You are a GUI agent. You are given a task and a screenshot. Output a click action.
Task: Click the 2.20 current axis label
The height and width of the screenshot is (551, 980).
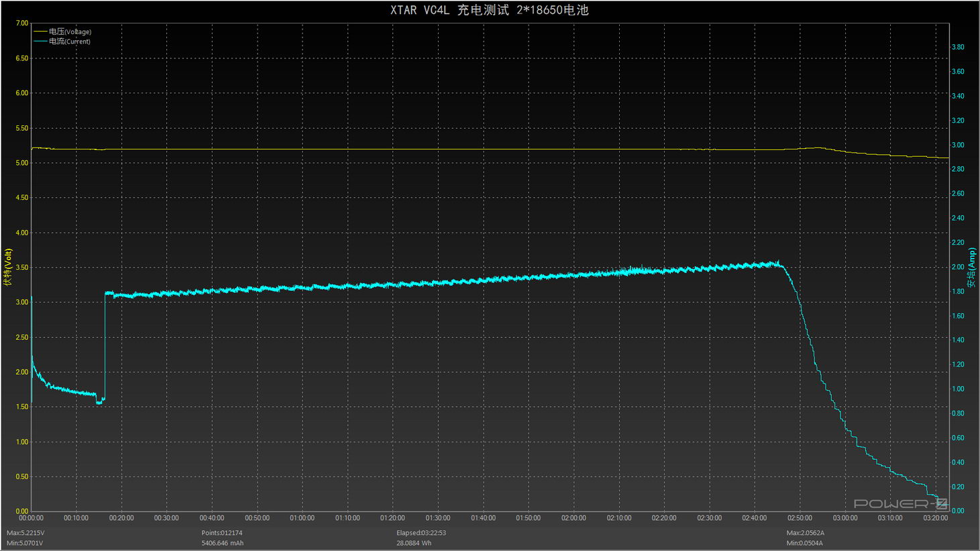tap(958, 243)
